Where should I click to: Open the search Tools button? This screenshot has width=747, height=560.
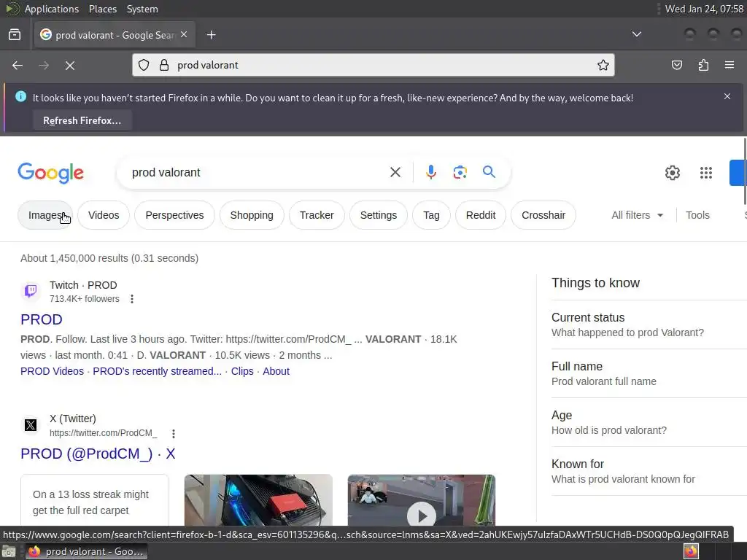pos(697,215)
